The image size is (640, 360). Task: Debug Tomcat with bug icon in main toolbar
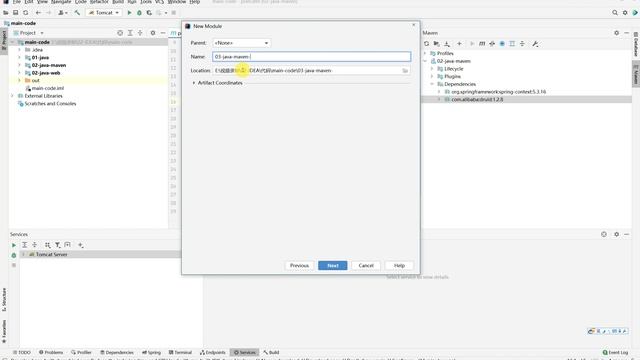[139, 13]
